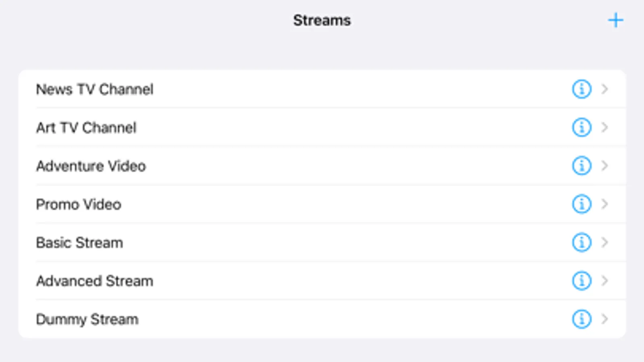
Task: Expand the Advanced Stream chevron
Action: (x=605, y=281)
